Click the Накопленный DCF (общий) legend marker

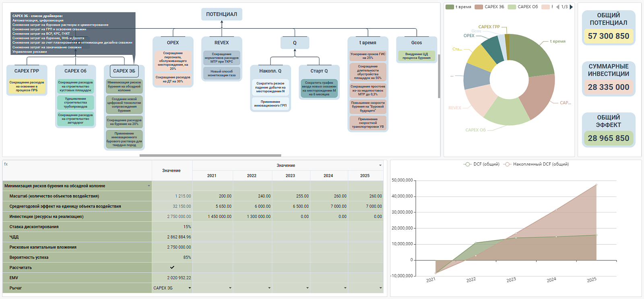click(x=507, y=164)
